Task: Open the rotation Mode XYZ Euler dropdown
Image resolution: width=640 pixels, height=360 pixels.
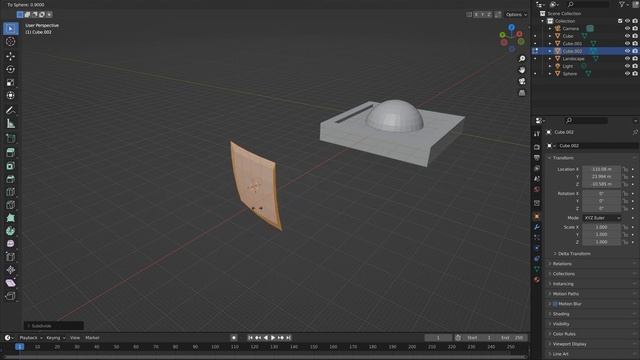Action: pos(602,218)
